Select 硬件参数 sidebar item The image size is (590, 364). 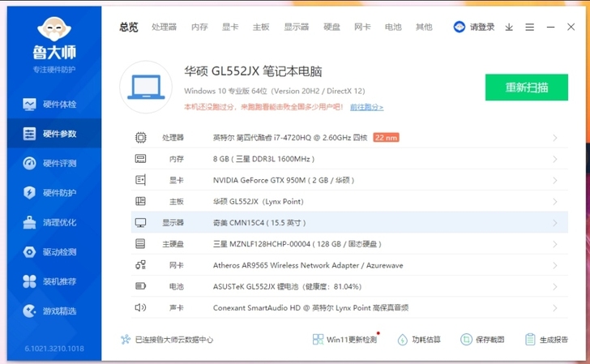point(54,134)
